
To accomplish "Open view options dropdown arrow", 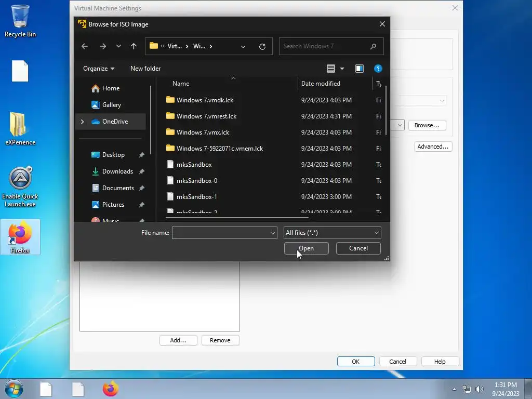I will click(342, 69).
